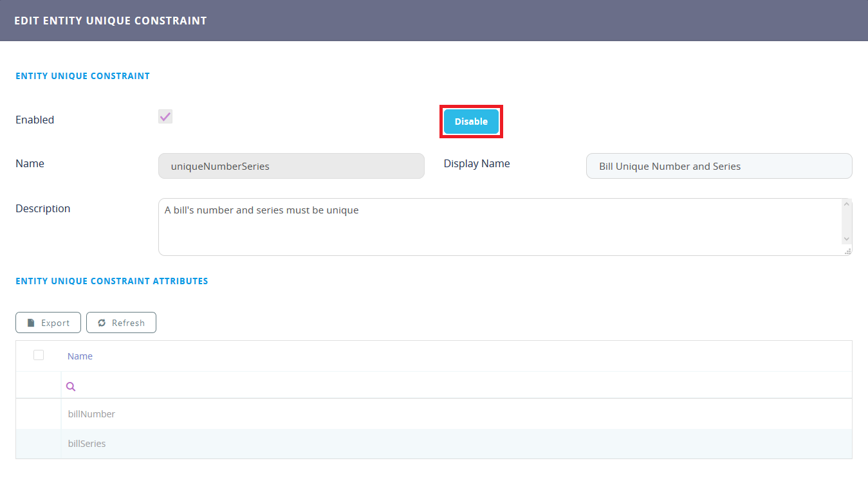Select the billSeries row
Screen dimensions: 868x481
87,444
